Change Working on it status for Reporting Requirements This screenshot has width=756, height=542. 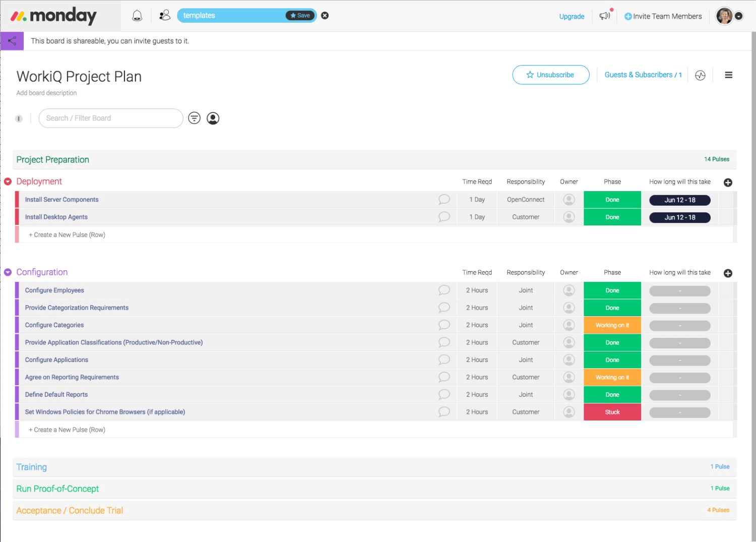coord(612,377)
